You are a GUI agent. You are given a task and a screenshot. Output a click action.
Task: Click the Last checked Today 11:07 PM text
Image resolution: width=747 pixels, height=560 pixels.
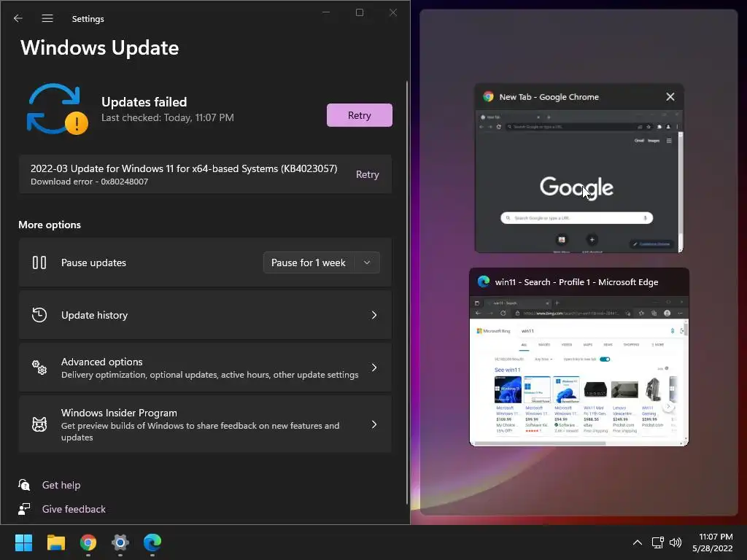pos(168,117)
